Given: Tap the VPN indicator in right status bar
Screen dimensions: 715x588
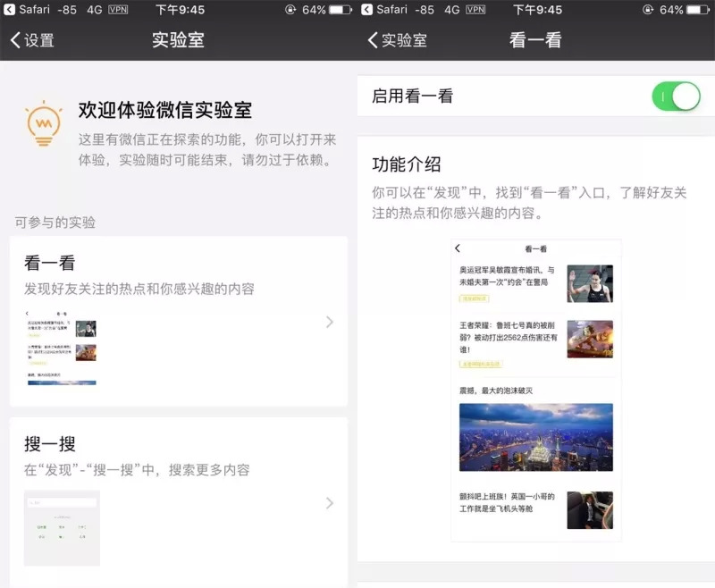Looking at the screenshot, I should (x=475, y=10).
